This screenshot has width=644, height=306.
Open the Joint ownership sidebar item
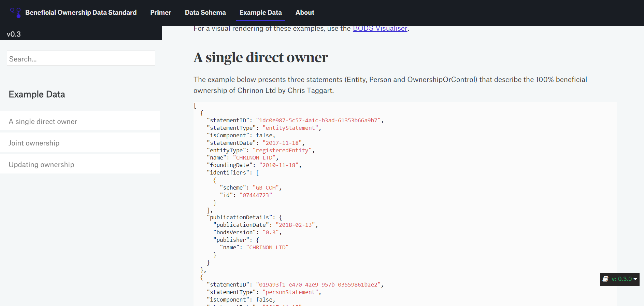34,143
